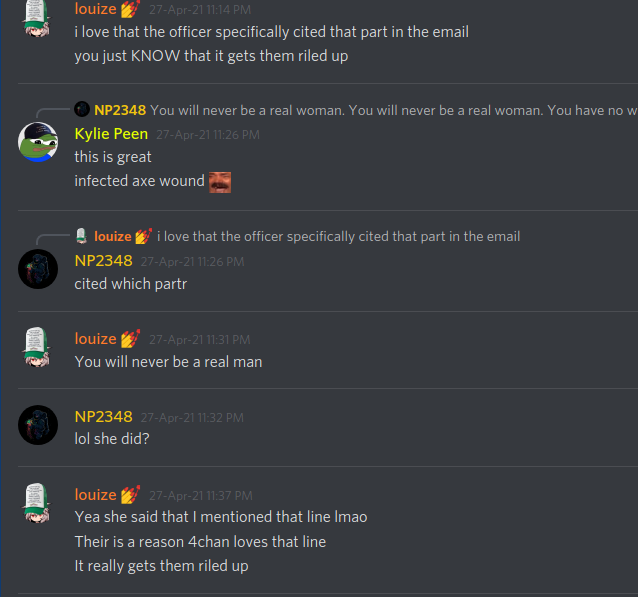Click NP2348's avatar beside 'cited which partr'
The image size is (638, 597).
38,269
